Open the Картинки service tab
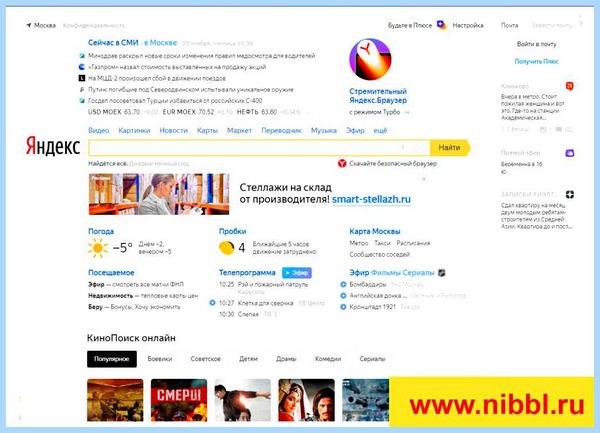 tap(134, 130)
